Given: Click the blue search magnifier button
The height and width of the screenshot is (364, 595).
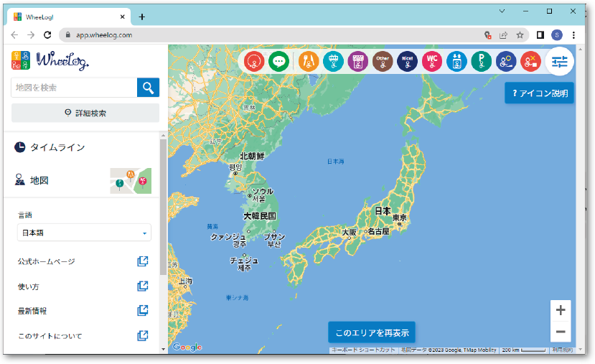Looking at the screenshot, I should tap(148, 88).
